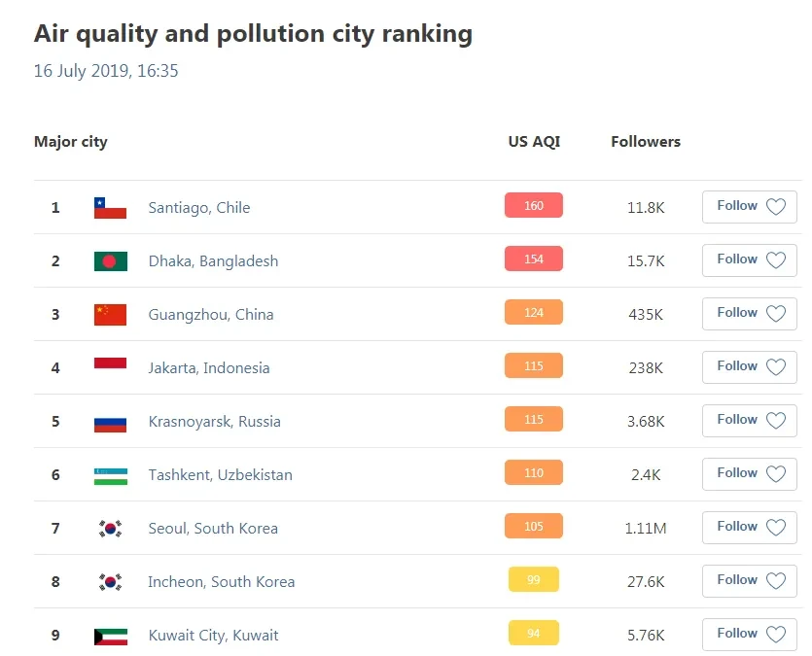Click the yellow 99 AQI badge
812x656 pixels.
click(534, 580)
